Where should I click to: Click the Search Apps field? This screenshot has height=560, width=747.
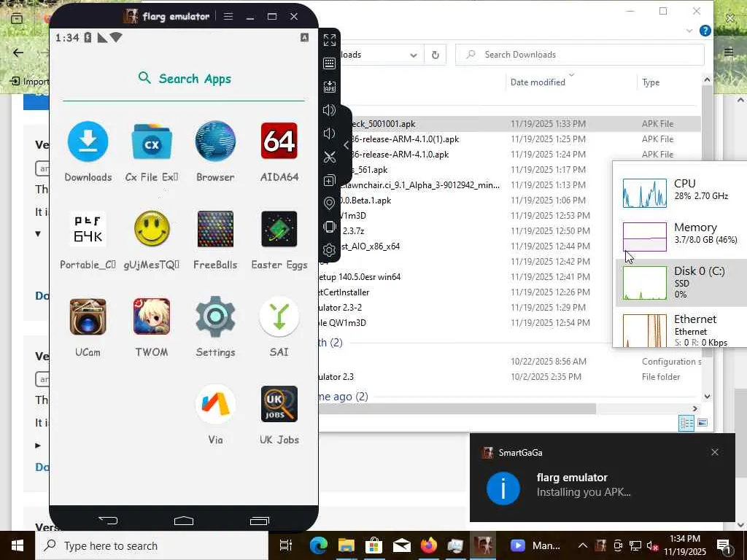pyautogui.click(x=184, y=79)
